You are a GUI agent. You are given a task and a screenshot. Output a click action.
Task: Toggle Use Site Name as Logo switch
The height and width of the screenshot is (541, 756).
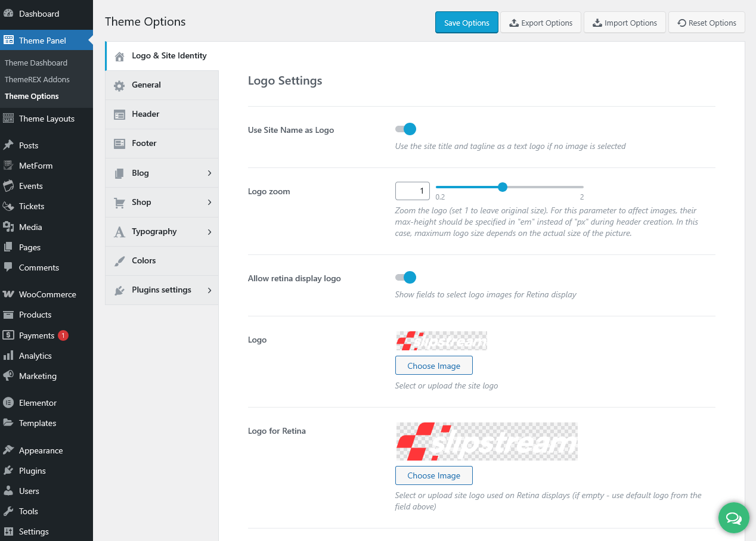(x=405, y=129)
